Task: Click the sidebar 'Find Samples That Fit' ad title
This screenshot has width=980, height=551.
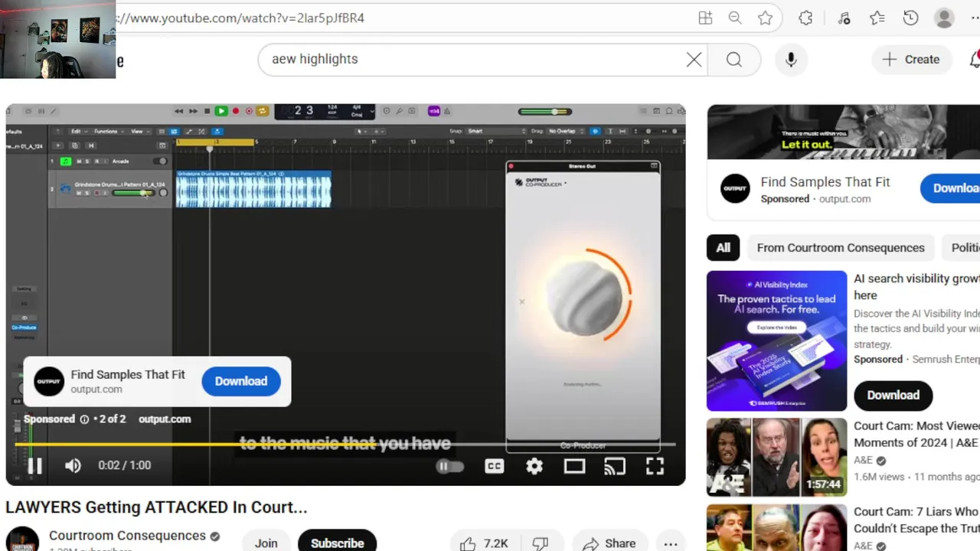Action: tap(825, 182)
